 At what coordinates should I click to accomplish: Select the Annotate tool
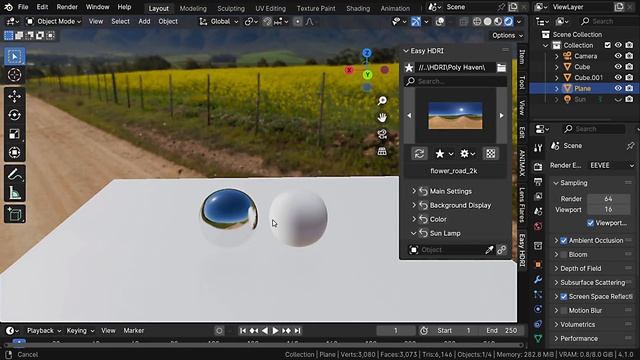pos(15,175)
